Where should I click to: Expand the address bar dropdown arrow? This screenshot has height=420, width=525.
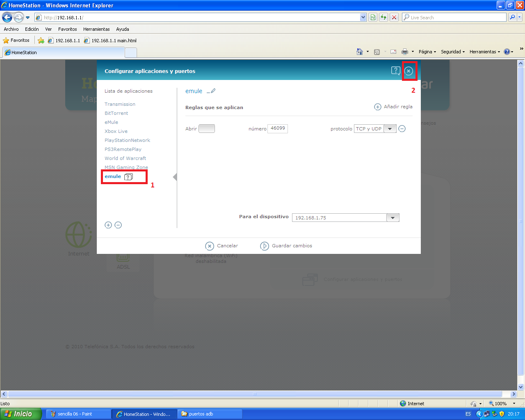[x=363, y=17]
